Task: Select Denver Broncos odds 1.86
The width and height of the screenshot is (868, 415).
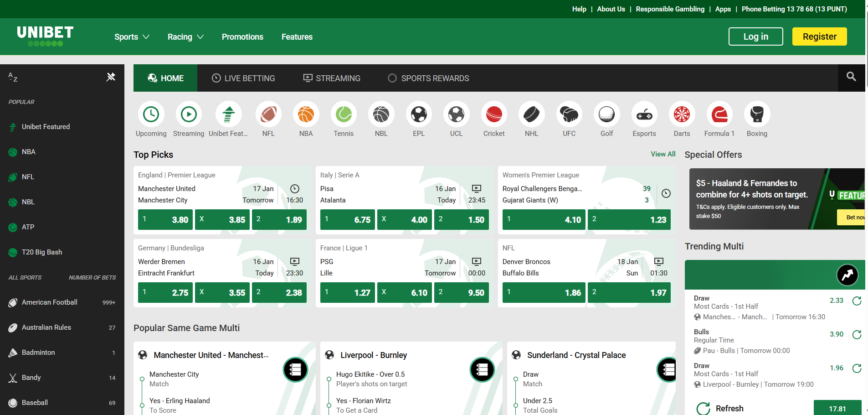Action: [x=544, y=293]
